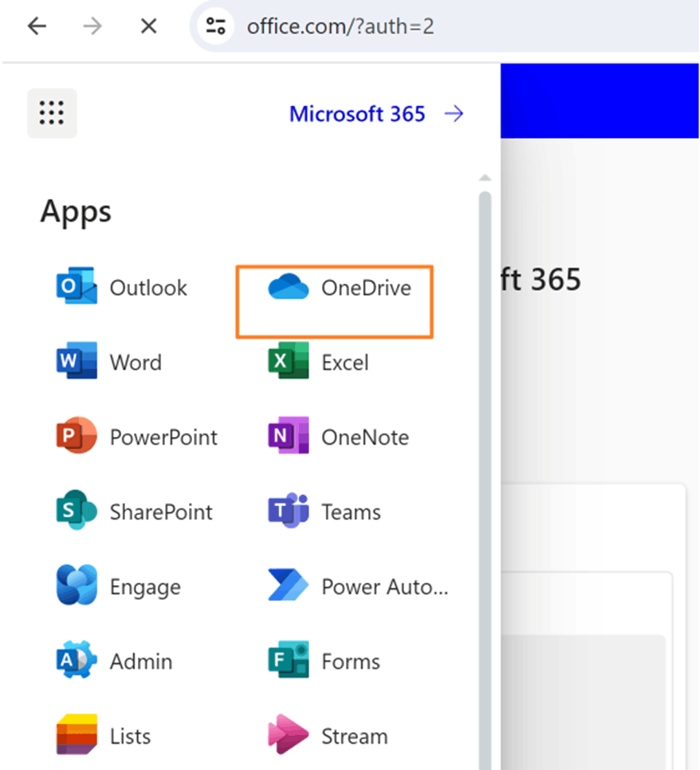Click the Power Auto... text label

click(385, 587)
